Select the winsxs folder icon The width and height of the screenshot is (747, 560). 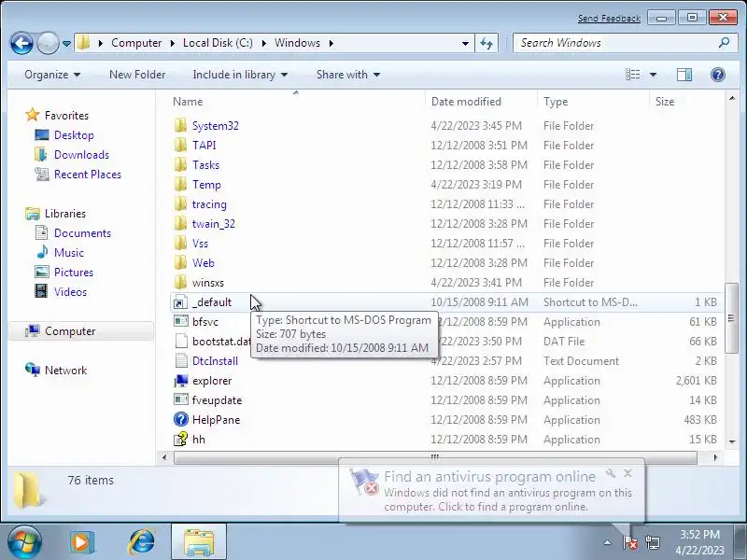click(180, 283)
